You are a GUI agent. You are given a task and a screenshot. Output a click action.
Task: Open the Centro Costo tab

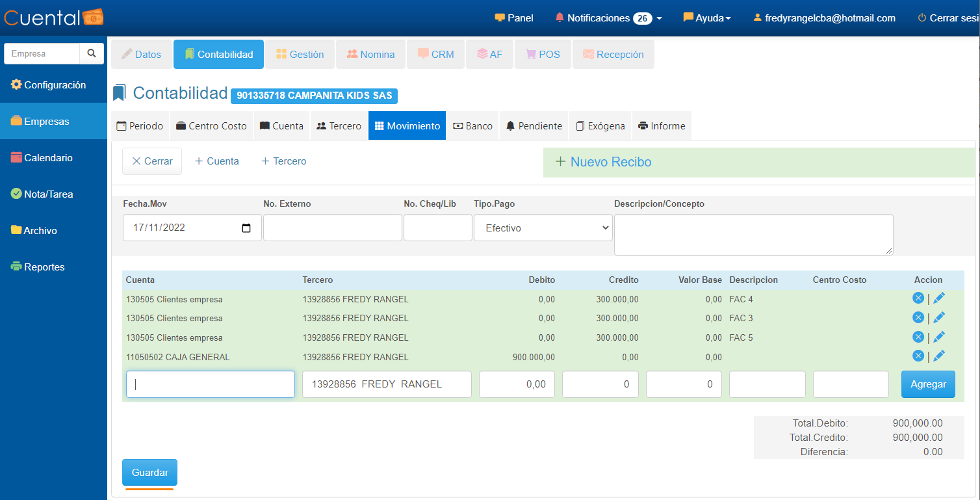(x=211, y=126)
